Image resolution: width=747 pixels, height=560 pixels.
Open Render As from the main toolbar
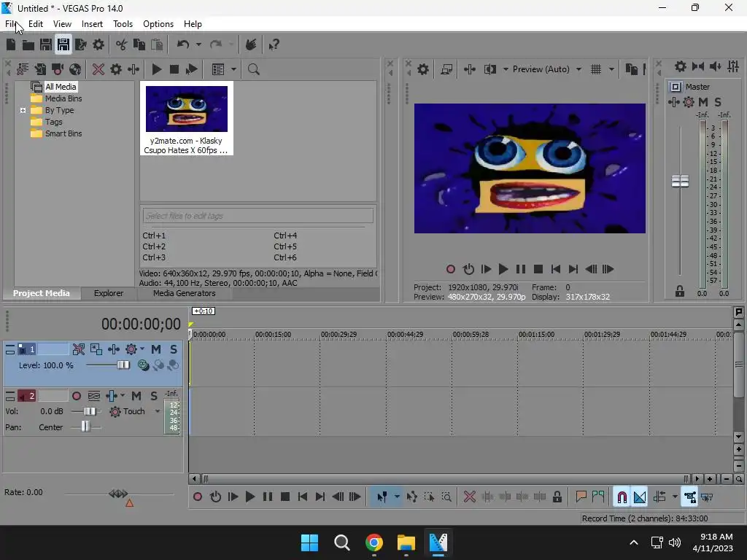(x=81, y=44)
